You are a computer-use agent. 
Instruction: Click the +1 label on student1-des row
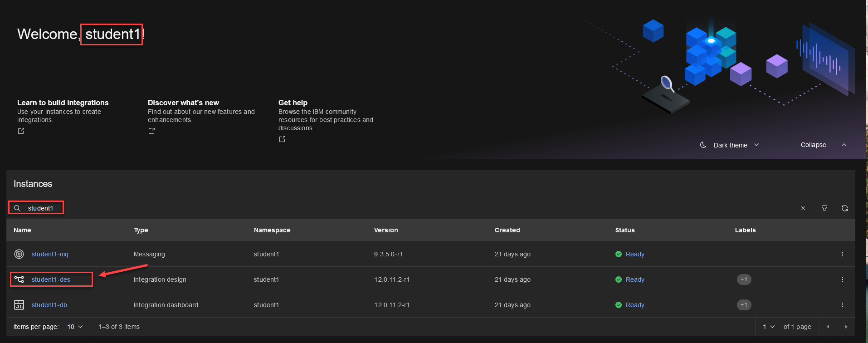coord(744,279)
